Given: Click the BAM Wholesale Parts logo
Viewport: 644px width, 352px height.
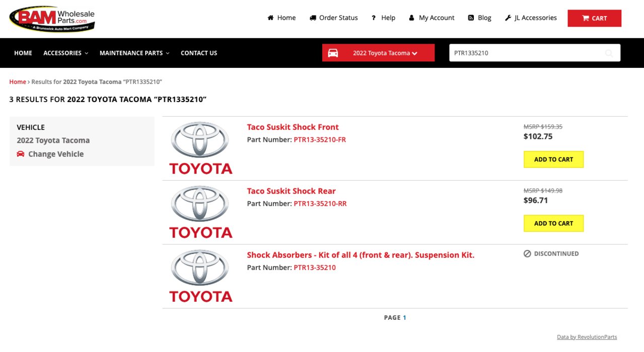Looking at the screenshot, I should (52, 20).
